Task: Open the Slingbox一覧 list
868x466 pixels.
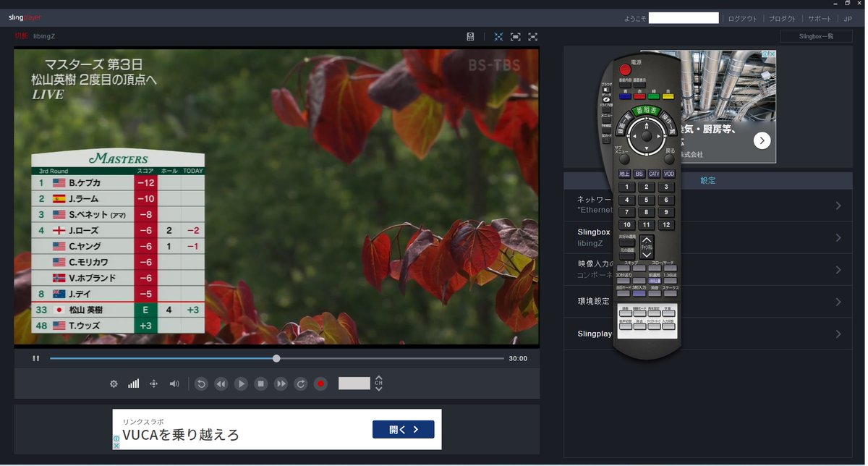Action: click(816, 36)
